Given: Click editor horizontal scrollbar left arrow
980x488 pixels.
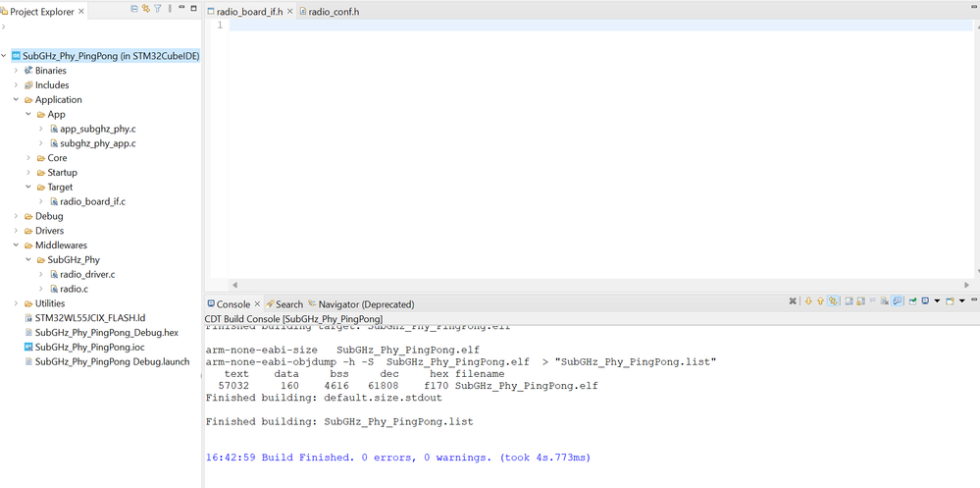Looking at the screenshot, I should click(235, 285).
